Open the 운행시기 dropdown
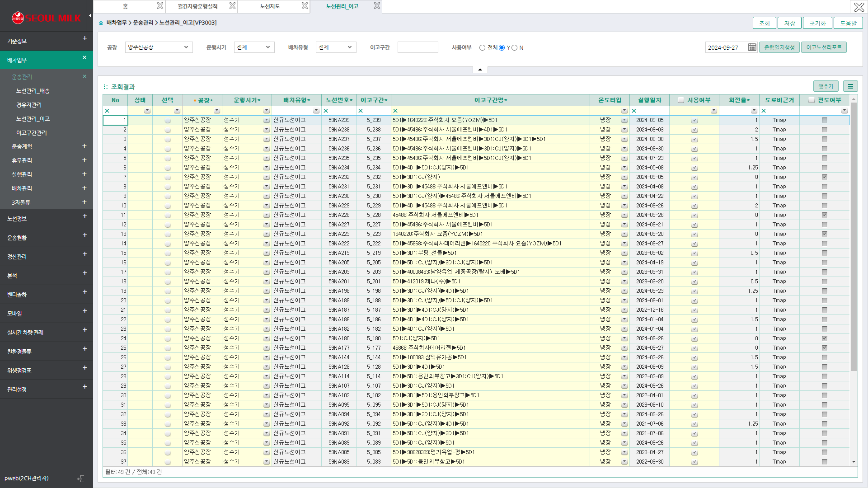This screenshot has width=868, height=488. tap(254, 47)
